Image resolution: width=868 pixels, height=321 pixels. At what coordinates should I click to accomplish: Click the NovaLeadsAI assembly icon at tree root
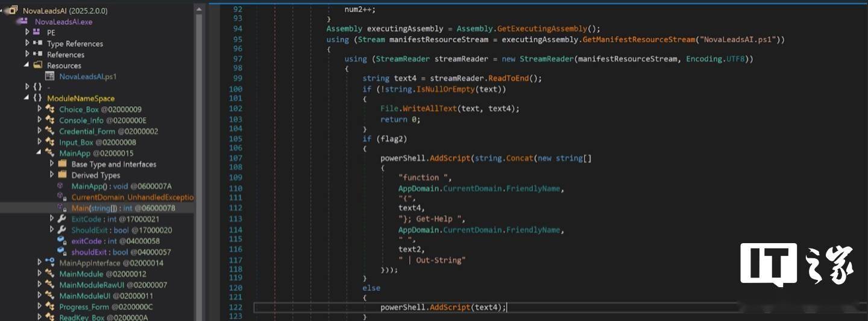pos(13,10)
